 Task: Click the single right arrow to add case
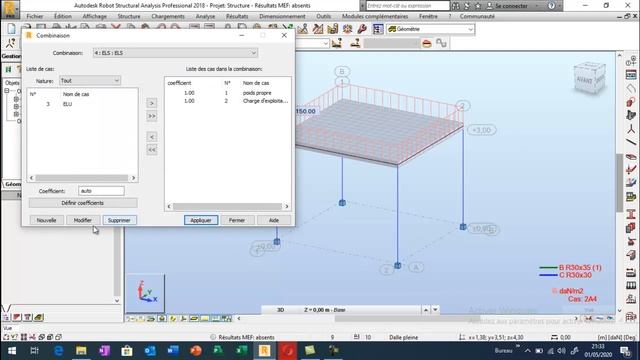tap(151, 103)
